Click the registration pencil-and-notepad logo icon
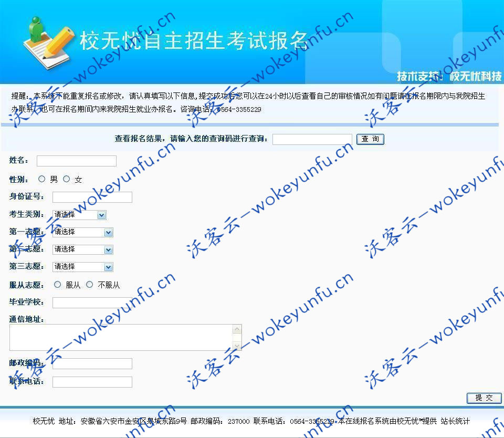 point(48,43)
